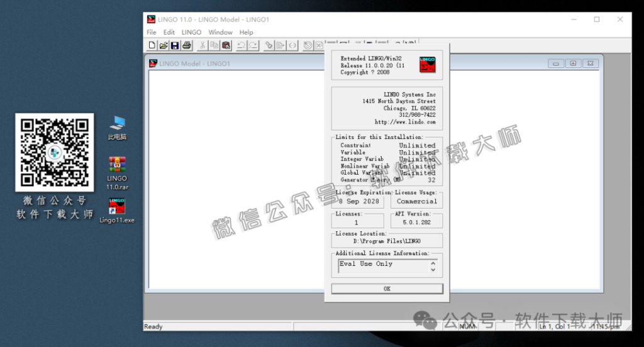The height and width of the screenshot is (347, 644).
Task: Open the LINGO menu
Action: click(x=191, y=32)
